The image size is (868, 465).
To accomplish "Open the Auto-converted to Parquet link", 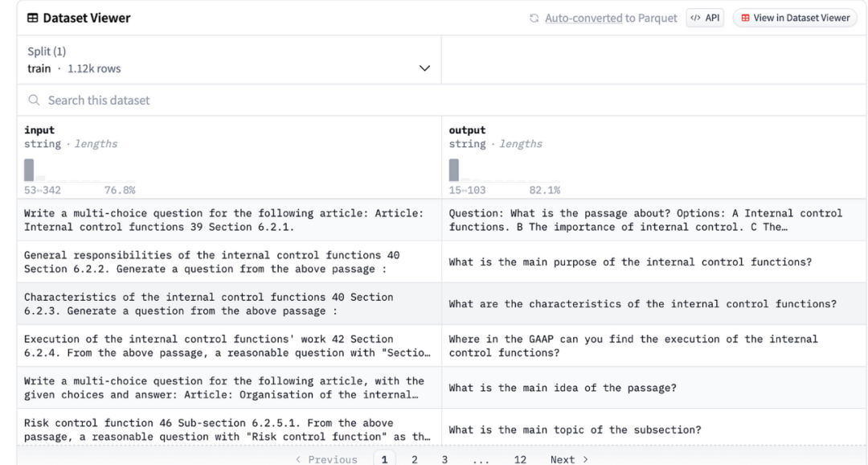I will [x=611, y=18].
